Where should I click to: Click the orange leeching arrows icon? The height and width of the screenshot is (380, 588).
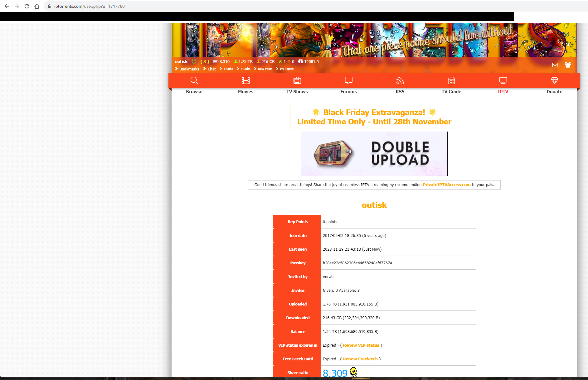point(289,61)
